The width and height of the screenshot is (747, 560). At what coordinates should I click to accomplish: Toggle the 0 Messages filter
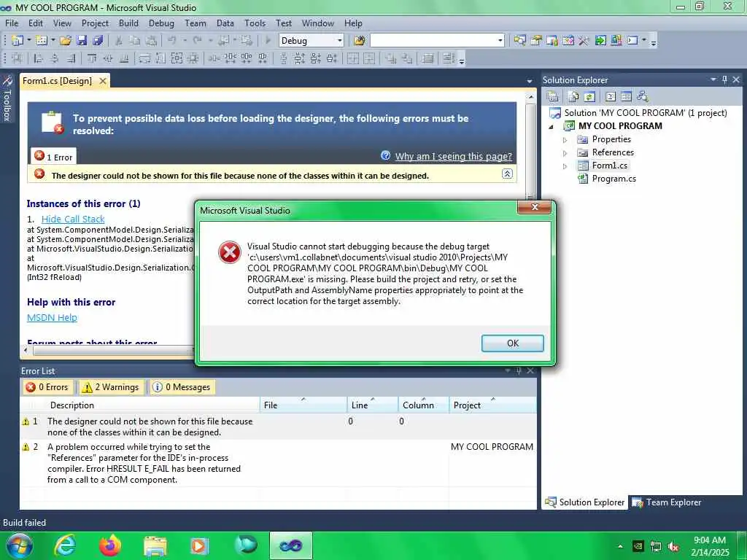pos(182,387)
